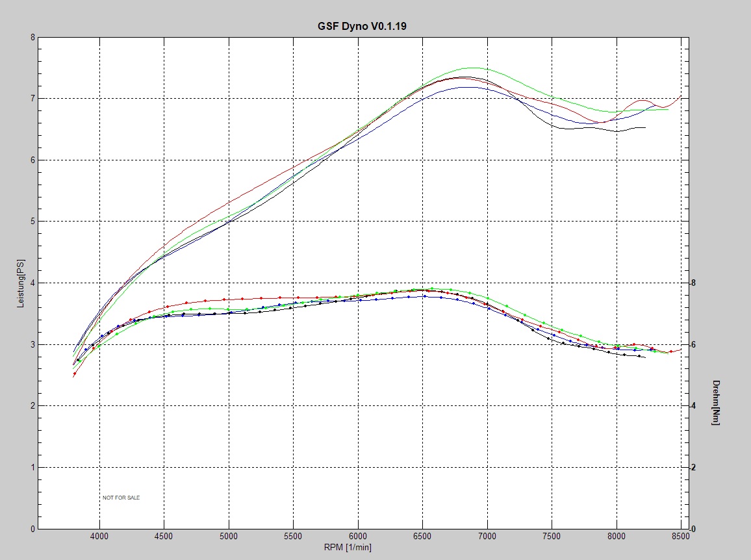Click the red torque curve's first data point
This screenshot has height=560, width=751.
tap(75, 374)
